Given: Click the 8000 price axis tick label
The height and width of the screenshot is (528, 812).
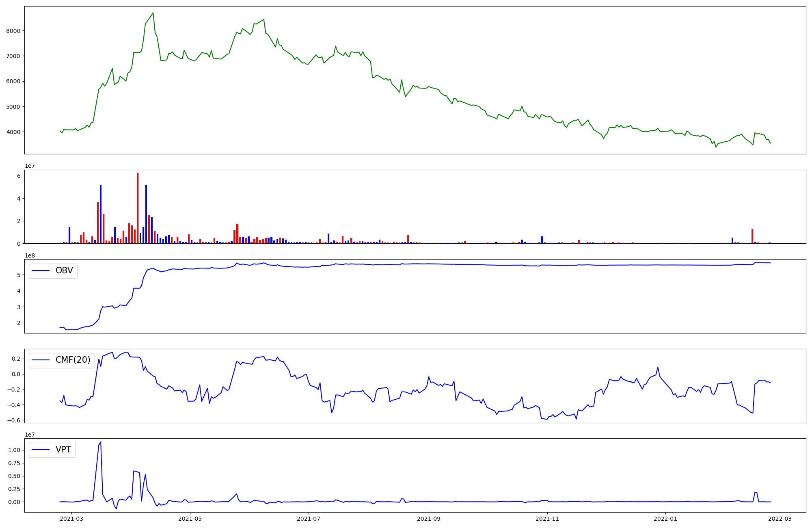Looking at the screenshot, I should tap(13, 31).
